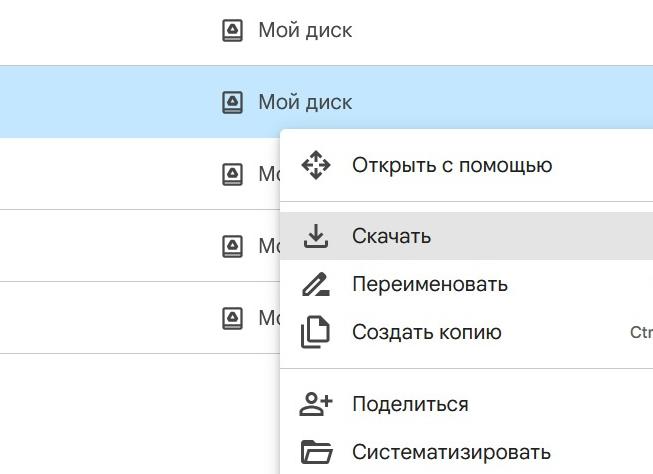This screenshot has height=474, width=653.
Task: Click the folder icon beside Систематизировать
Action: [x=316, y=452]
